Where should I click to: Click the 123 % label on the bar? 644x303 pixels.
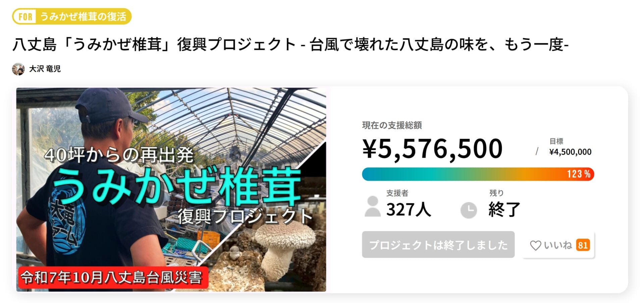(x=579, y=174)
